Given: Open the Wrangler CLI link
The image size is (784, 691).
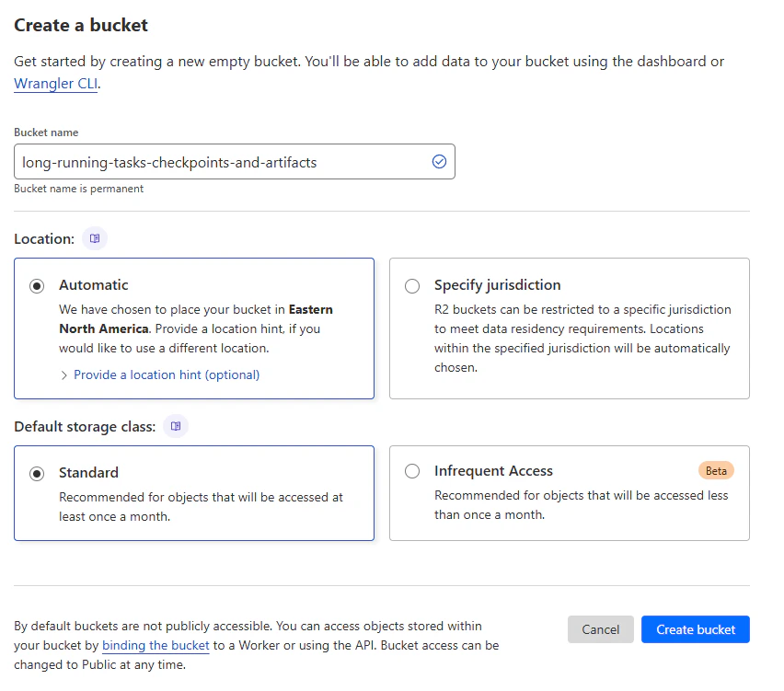Looking at the screenshot, I should coord(55,84).
